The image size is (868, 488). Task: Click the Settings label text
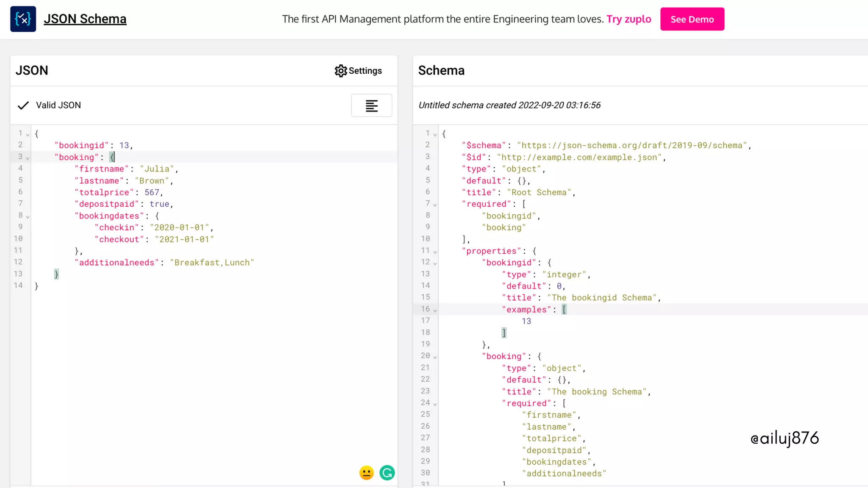(365, 71)
